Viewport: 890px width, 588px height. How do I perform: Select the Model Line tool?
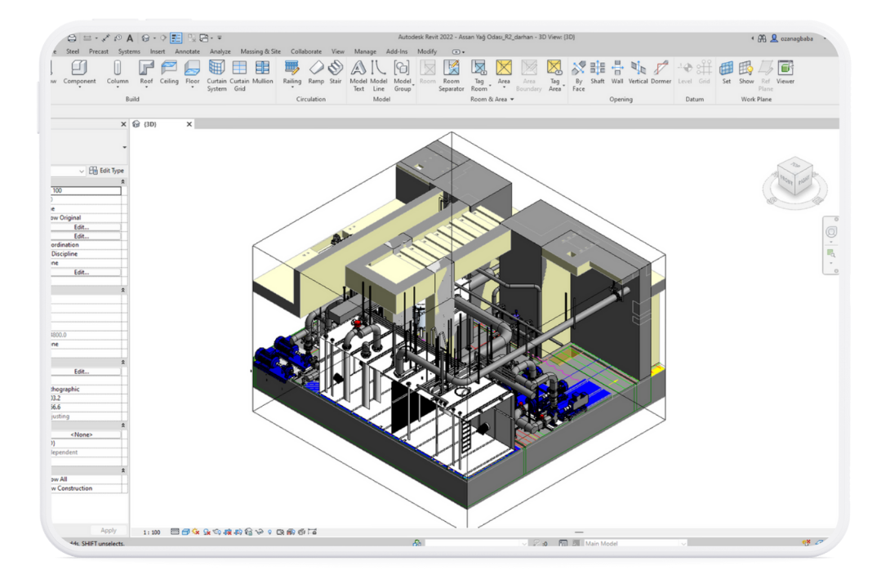point(379,75)
